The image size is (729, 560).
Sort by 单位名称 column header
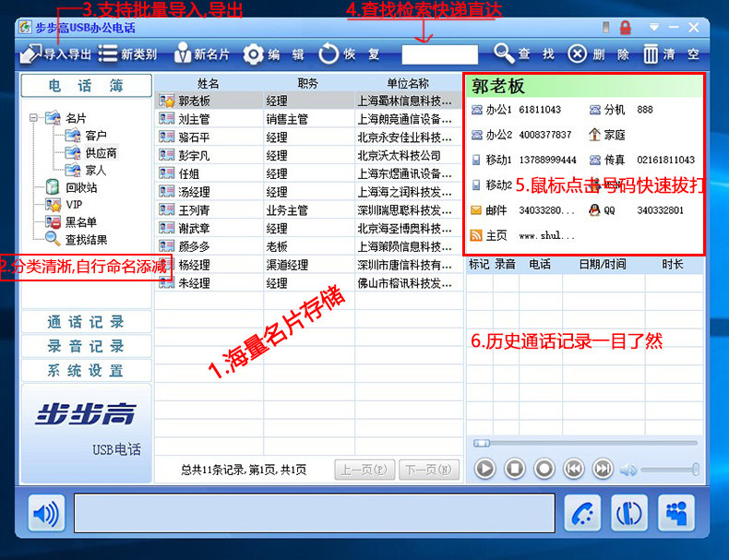pyautogui.click(x=408, y=83)
